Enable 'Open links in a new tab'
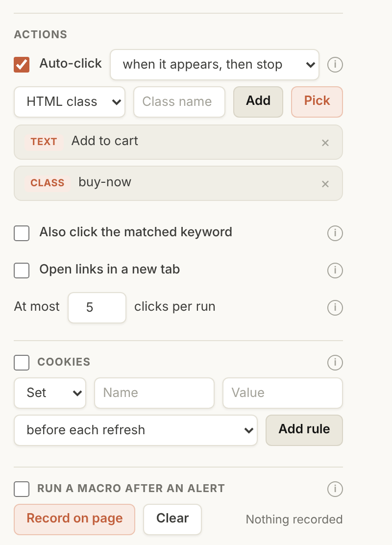Image resolution: width=392 pixels, height=545 pixels. point(22,271)
